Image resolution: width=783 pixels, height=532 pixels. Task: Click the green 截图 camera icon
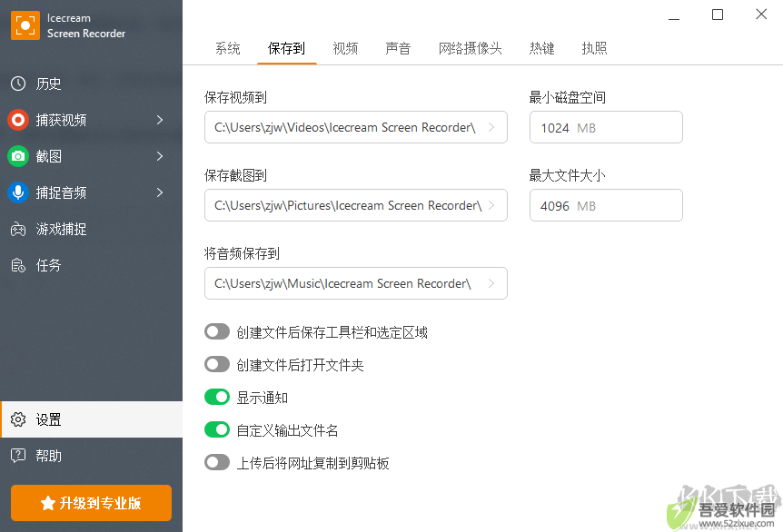click(x=18, y=156)
